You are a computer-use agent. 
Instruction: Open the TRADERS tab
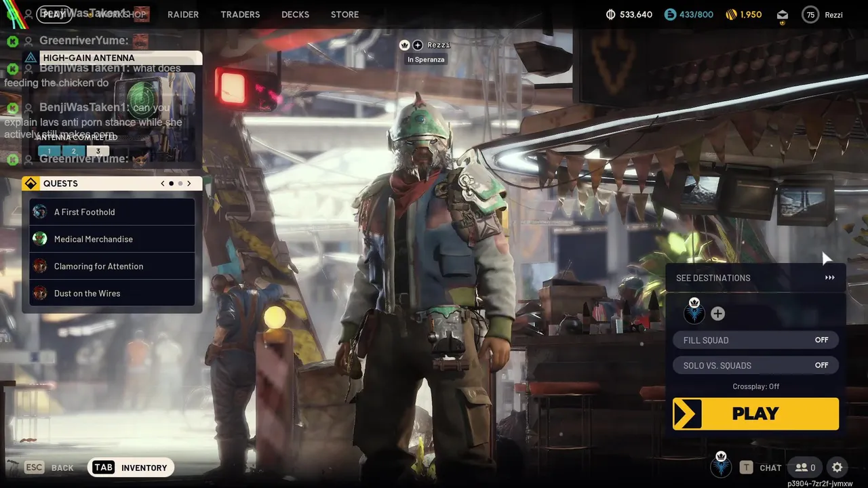pos(240,14)
